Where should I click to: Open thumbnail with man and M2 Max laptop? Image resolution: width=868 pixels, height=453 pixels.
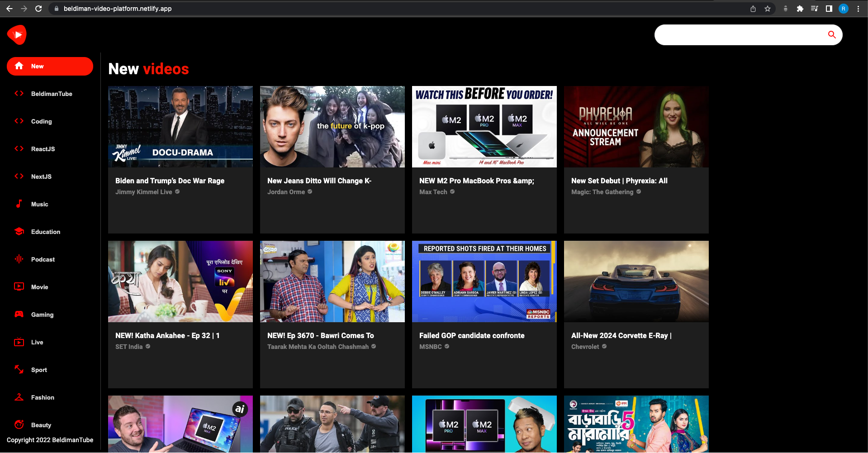pos(180,424)
